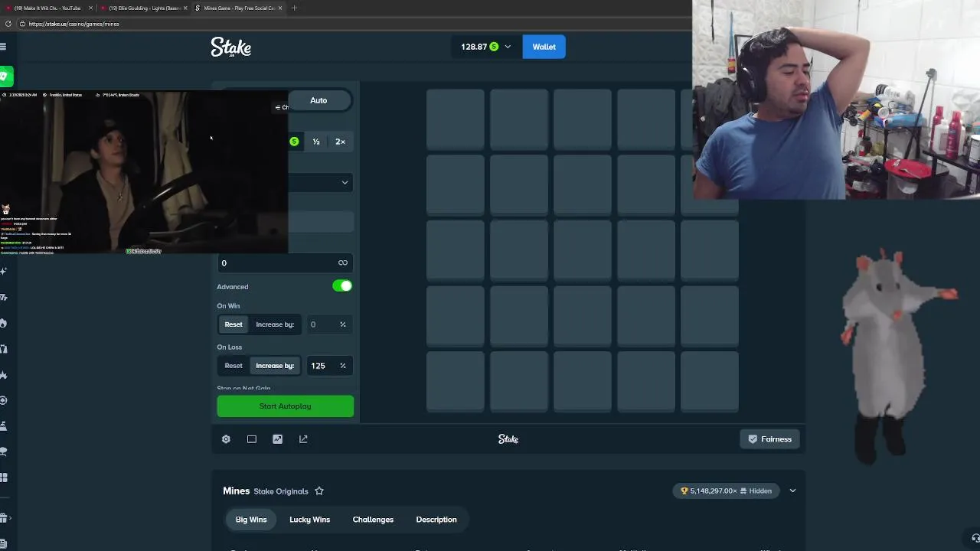Open a new browser tab with plus
Image resolution: width=980 pixels, height=551 pixels.
point(294,8)
